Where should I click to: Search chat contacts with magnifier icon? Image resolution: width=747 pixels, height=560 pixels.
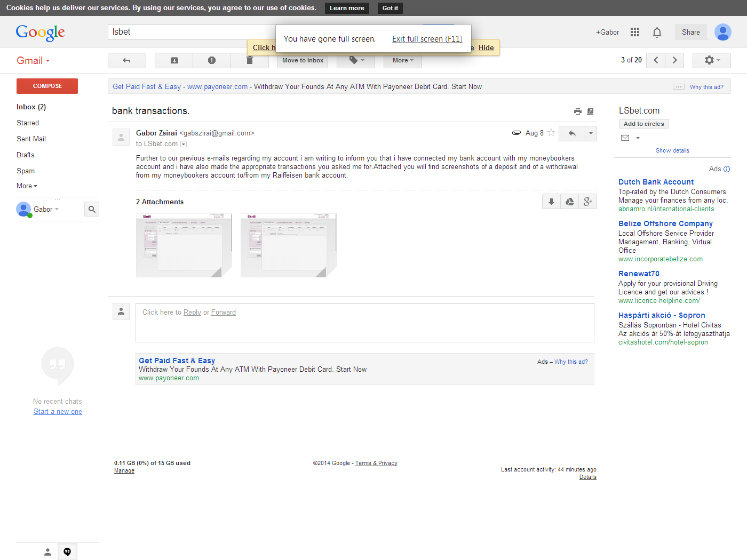[92, 210]
